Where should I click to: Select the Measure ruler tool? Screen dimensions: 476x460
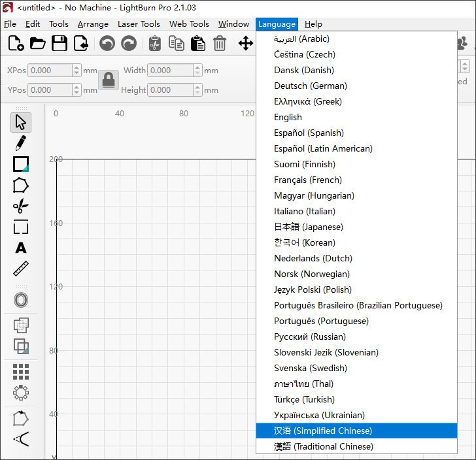point(21,269)
